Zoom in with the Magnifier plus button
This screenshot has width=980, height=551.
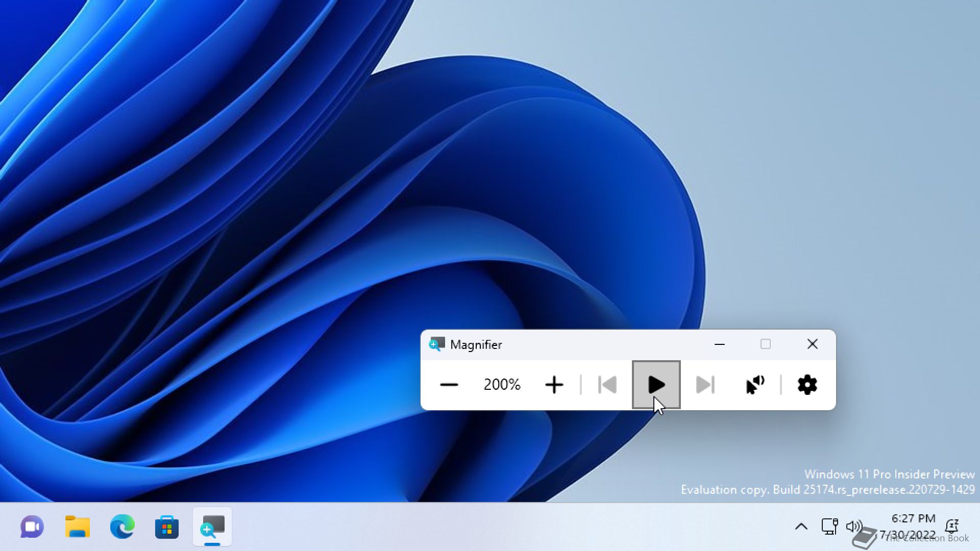[554, 385]
